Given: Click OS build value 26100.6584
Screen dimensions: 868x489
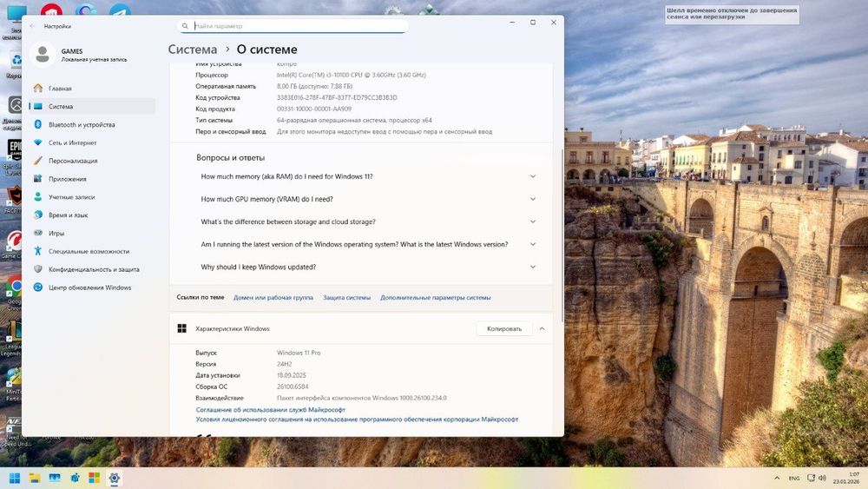Looking at the screenshot, I should [293, 387].
